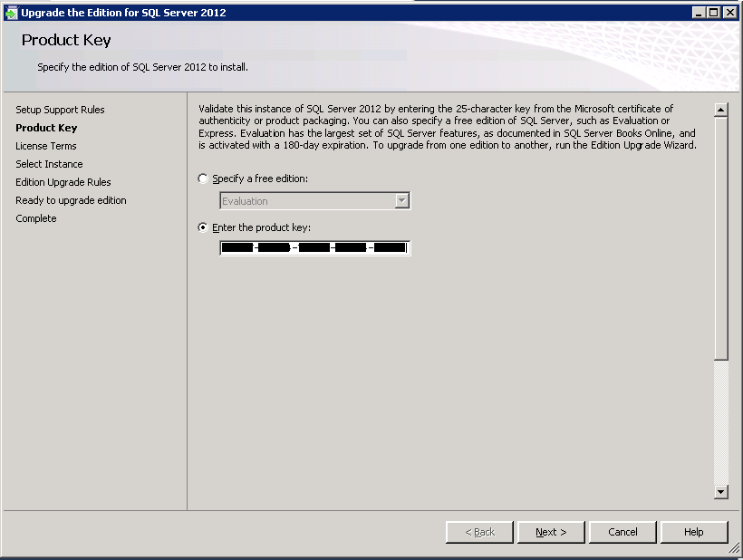Click the 'Product Key' page heading
The height and width of the screenshot is (560, 743).
point(66,40)
